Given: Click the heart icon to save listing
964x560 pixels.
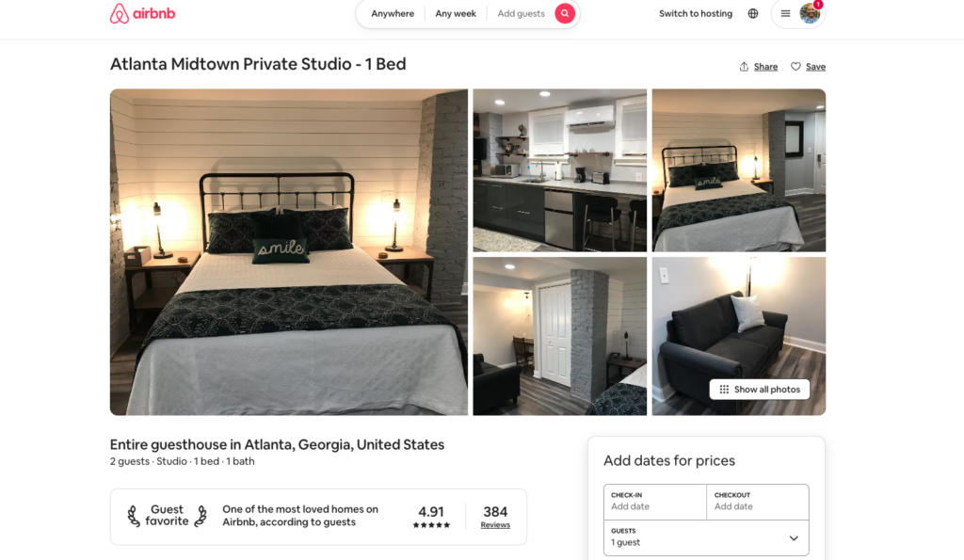Looking at the screenshot, I should [x=795, y=67].
